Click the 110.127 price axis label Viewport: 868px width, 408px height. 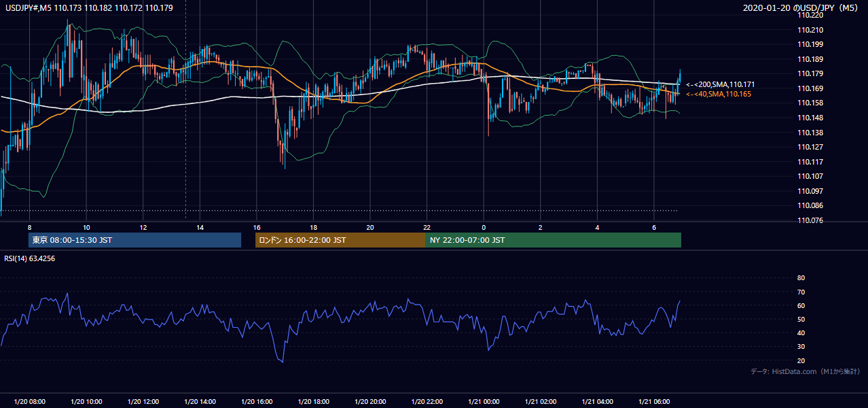coord(810,147)
